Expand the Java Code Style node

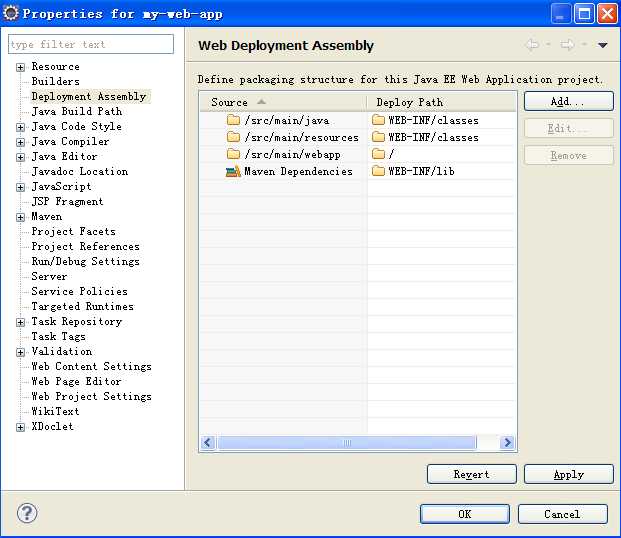point(21,127)
